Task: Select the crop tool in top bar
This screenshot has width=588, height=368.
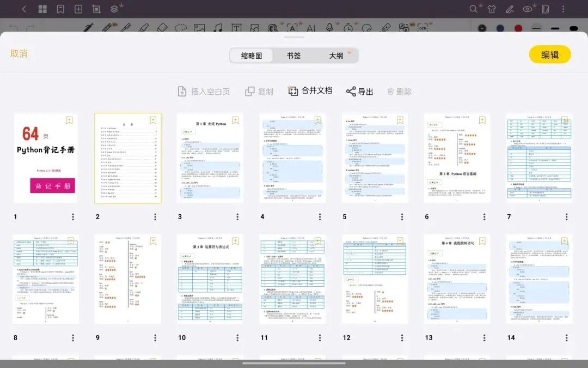Action: 96,9
